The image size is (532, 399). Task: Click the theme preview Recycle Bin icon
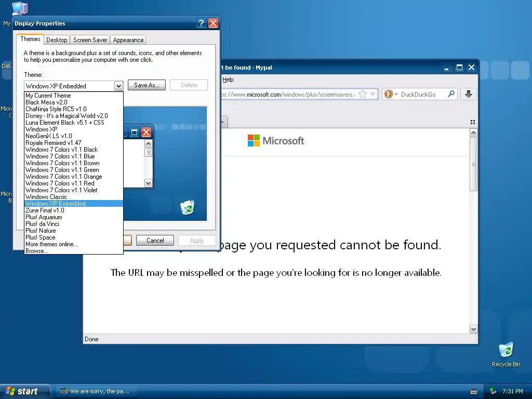click(187, 207)
